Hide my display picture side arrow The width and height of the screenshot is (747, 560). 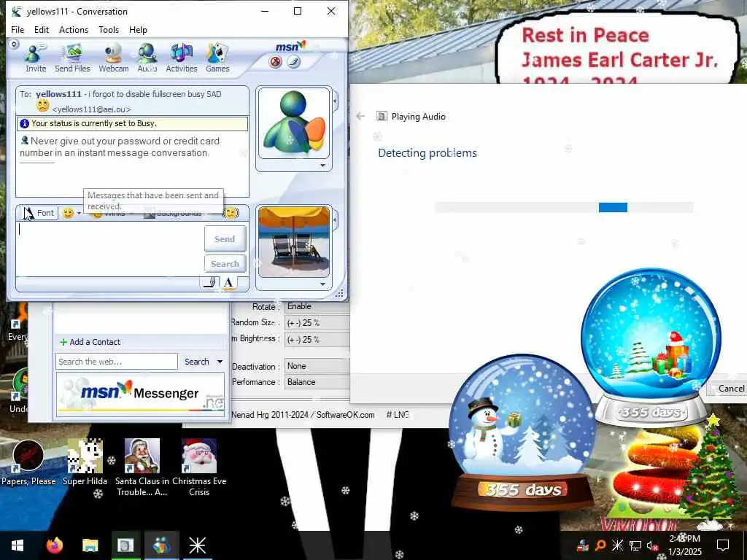click(x=336, y=219)
